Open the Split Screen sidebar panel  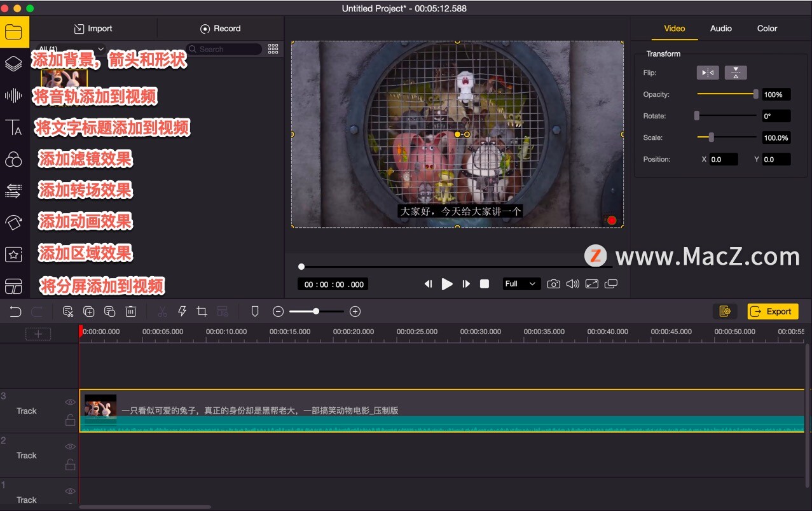click(13, 286)
